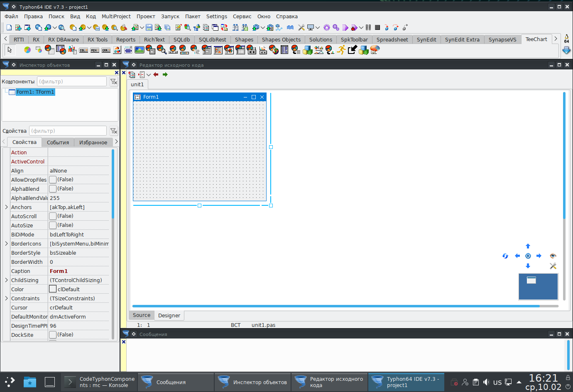Expand the ChildSizing property
This screenshot has height=392, width=573.
[6, 280]
